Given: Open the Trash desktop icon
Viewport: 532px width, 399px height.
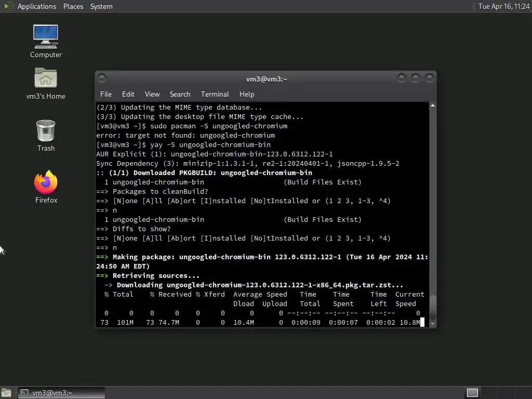Looking at the screenshot, I should click(x=46, y=136).
